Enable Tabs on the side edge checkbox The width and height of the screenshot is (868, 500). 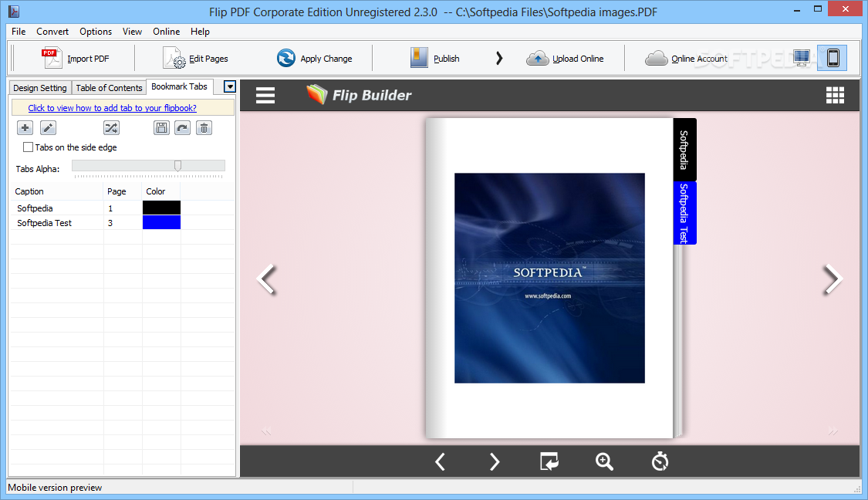[x=28, y=147]
